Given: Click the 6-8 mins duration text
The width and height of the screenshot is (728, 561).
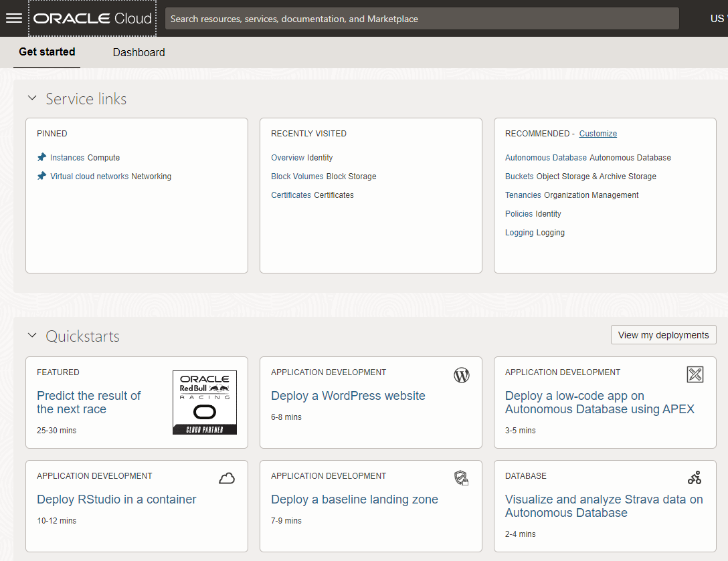Looking at the screenshot, I should tap(286, 417).
